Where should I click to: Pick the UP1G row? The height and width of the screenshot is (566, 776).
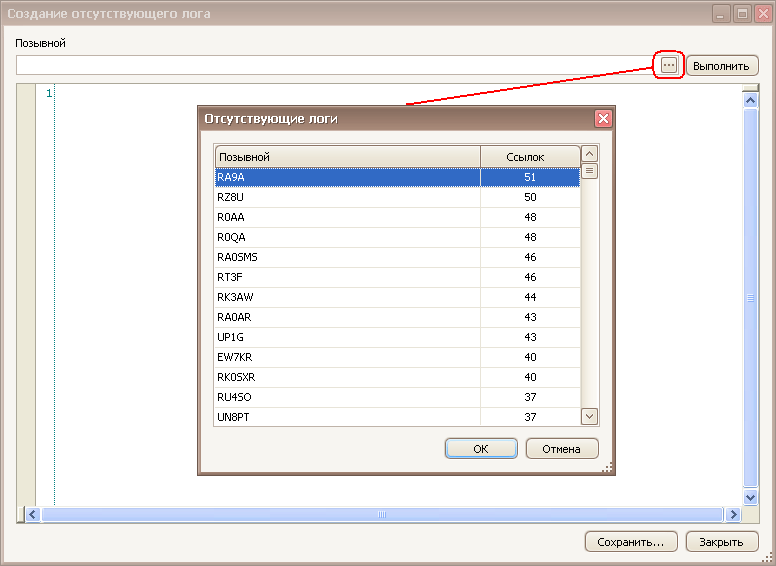point(347,337)
